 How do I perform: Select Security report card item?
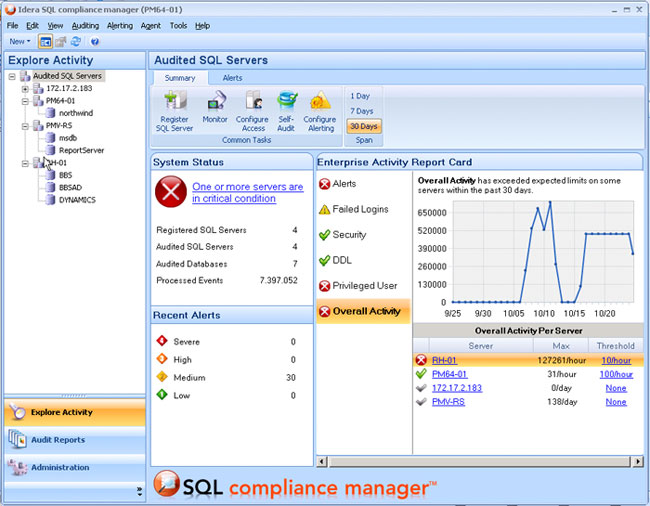tap(349, 235)
